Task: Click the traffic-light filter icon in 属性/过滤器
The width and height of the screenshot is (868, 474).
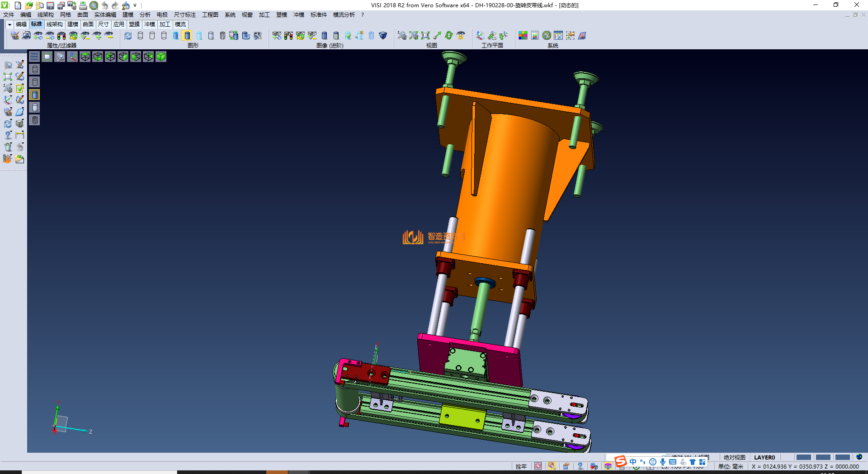Action: tap(61, 36)
